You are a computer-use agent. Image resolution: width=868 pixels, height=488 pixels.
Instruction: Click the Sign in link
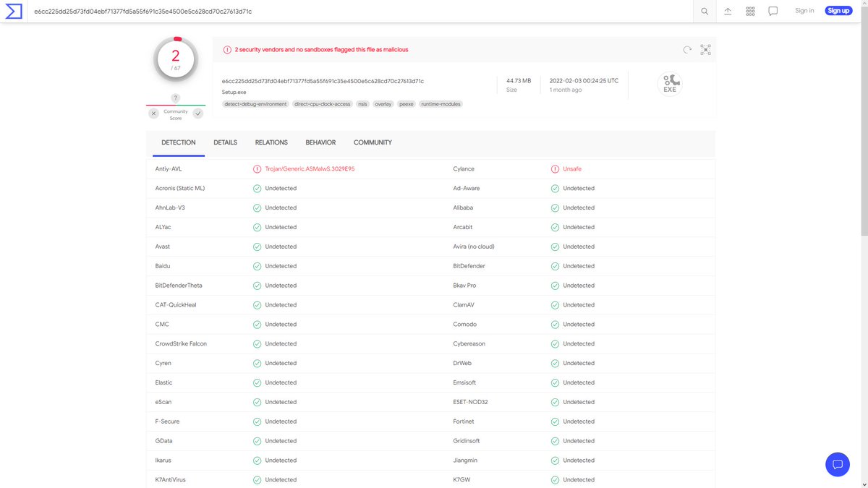[x=804, y=11]
